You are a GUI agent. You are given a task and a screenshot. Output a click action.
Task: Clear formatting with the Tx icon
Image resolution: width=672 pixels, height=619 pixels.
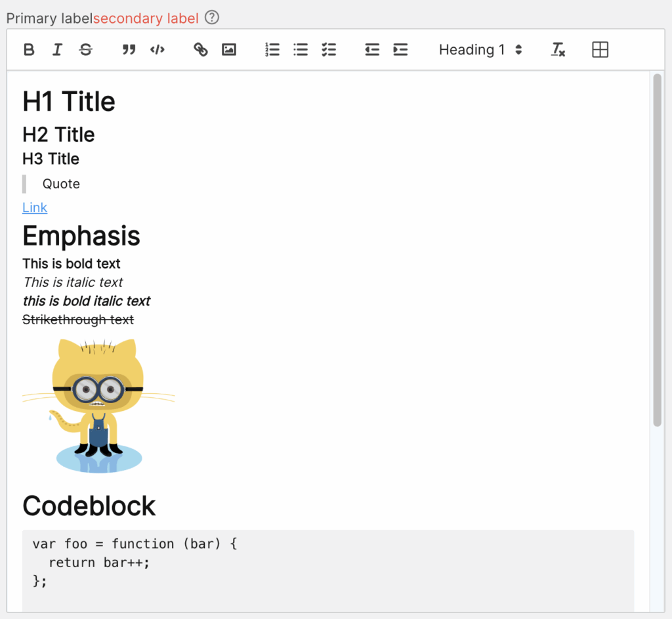[558, 50]
